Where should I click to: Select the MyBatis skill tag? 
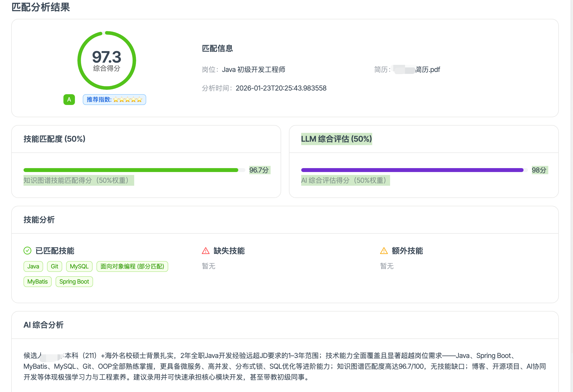pyautogui.click(x=37, y=282)
